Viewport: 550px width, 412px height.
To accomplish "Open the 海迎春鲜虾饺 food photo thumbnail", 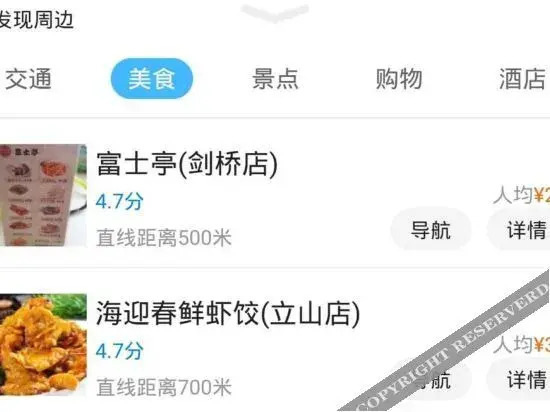I will pos(43,344).
